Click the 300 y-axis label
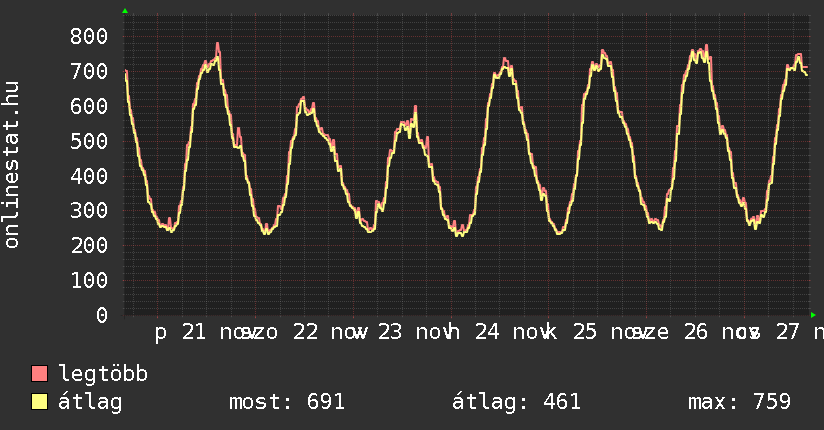 pos(89,211)
